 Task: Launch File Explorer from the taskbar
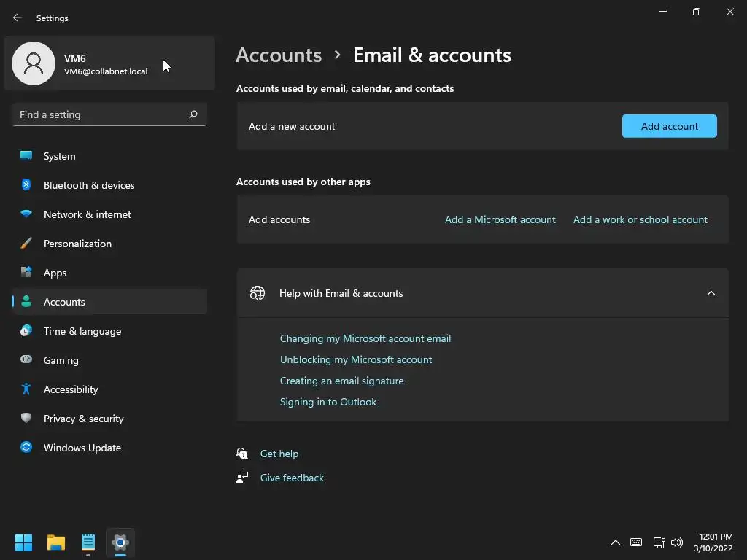pos(55,542)
